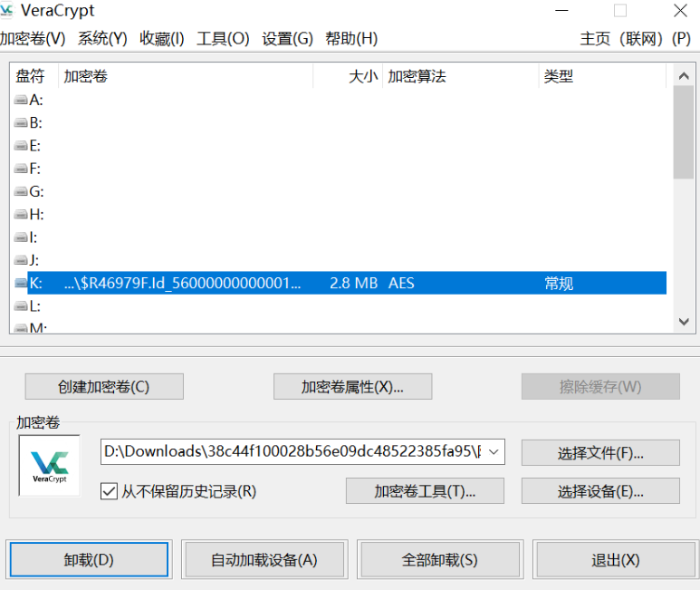This screenshot has width=700, height=590.
Task: Click the drive list scroll down arrow
Action: 684,322
